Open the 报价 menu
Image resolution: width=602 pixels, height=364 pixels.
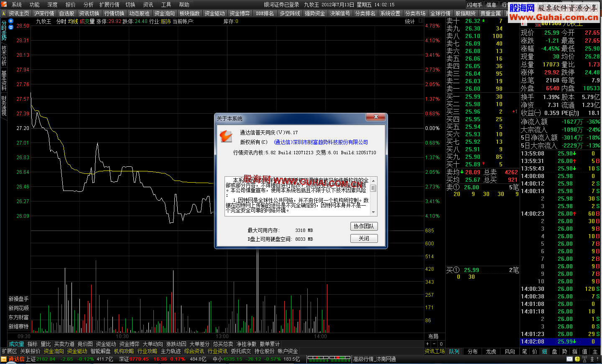[x=71, y=5]
